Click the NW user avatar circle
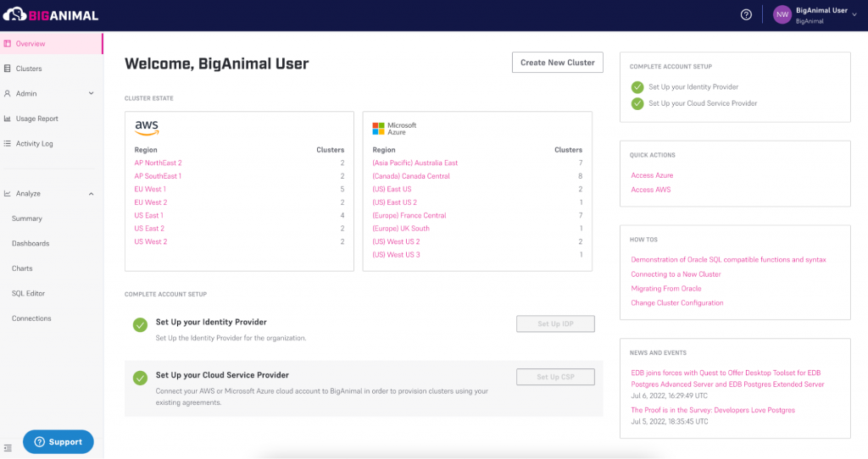 pos(782,14)
